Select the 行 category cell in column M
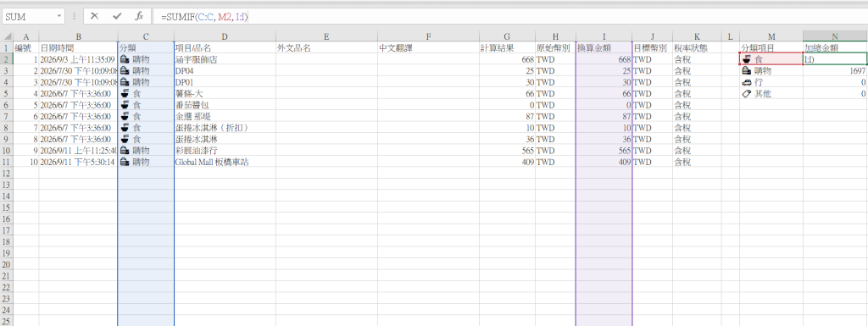Viewport: 868px width, 326px height. [x=771, y=82]
